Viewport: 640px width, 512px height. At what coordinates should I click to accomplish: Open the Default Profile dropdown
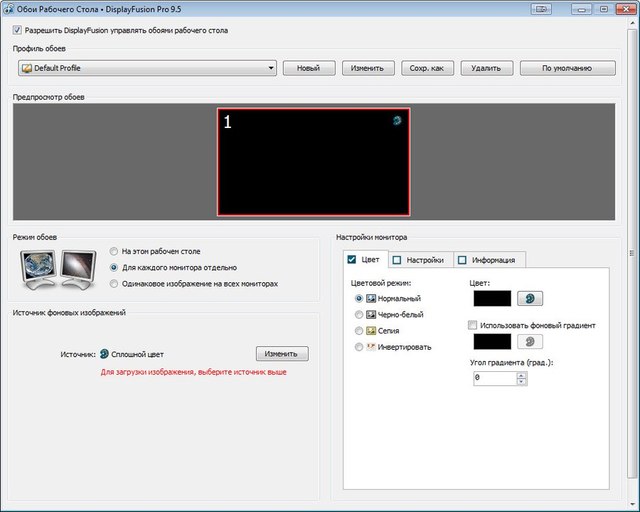(x=147, y=68)
